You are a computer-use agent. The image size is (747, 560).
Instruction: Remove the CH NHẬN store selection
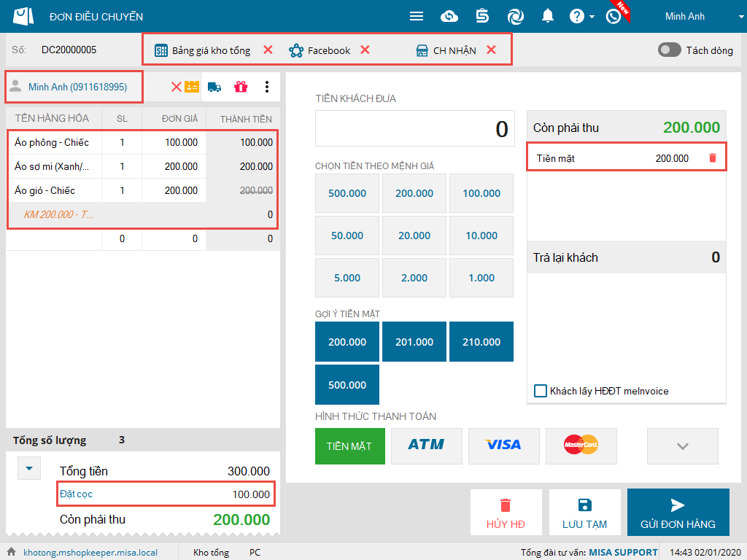491,50
